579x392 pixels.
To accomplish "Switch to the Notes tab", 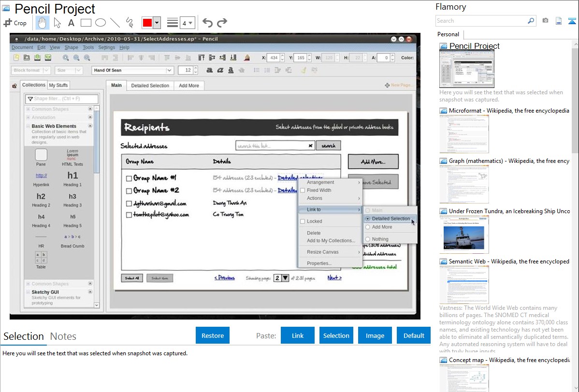I will pyautogui.click(x=63, y=336).
